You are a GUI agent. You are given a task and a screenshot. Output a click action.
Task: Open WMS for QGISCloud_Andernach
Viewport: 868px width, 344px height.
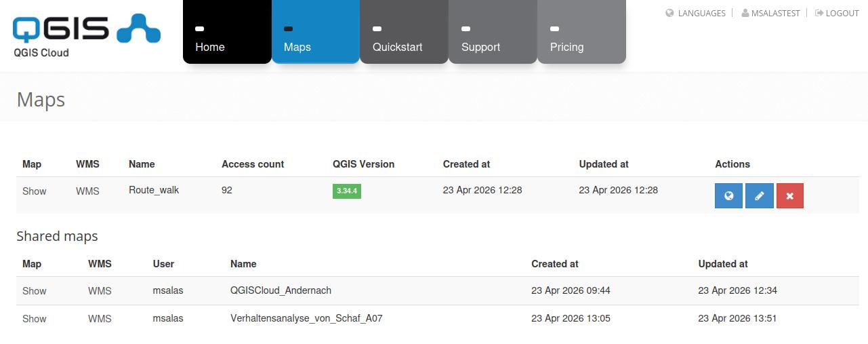100,291
